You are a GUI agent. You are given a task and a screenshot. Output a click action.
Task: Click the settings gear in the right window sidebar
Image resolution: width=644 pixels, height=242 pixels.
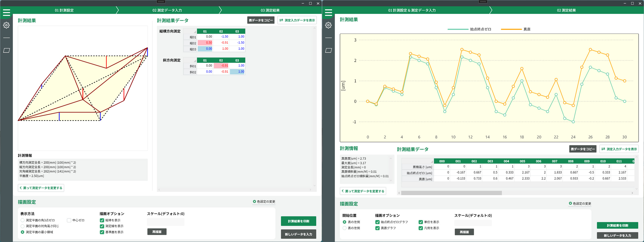[328, 25]
